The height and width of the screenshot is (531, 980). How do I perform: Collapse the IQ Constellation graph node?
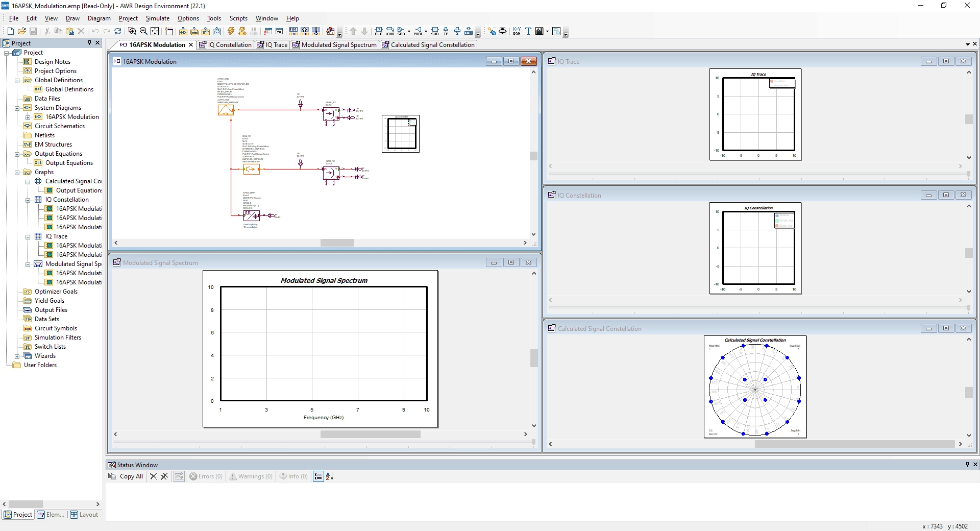point(28,200)
